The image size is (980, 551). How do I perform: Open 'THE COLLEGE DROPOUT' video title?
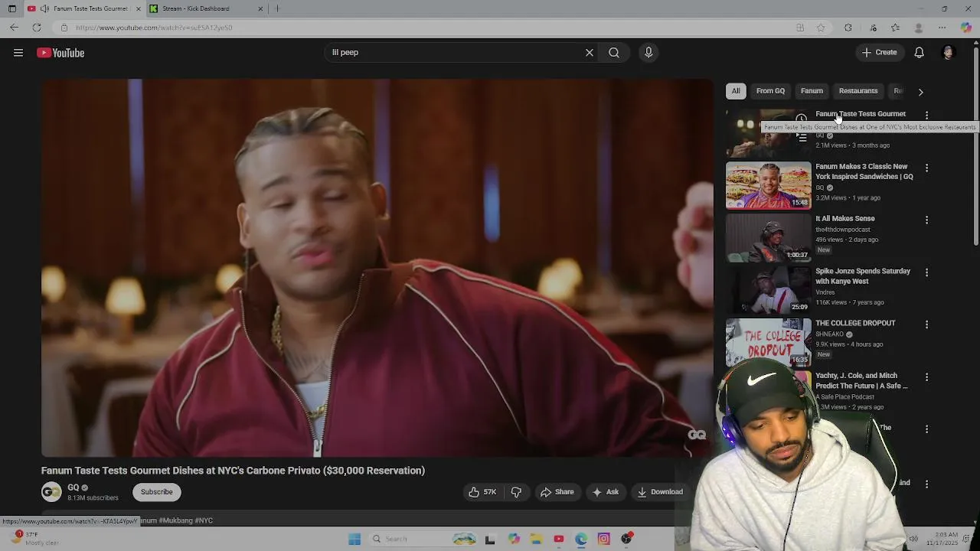coord(855,323)
